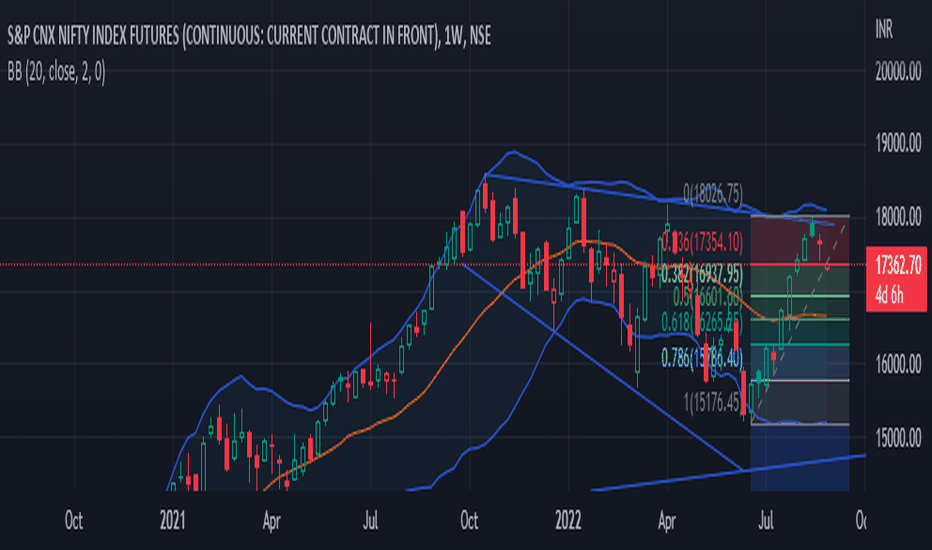Viewport: 932px width, 550px height.
Task: Click the 19000.00 price axis label
Action: click(x=898, y=143)
